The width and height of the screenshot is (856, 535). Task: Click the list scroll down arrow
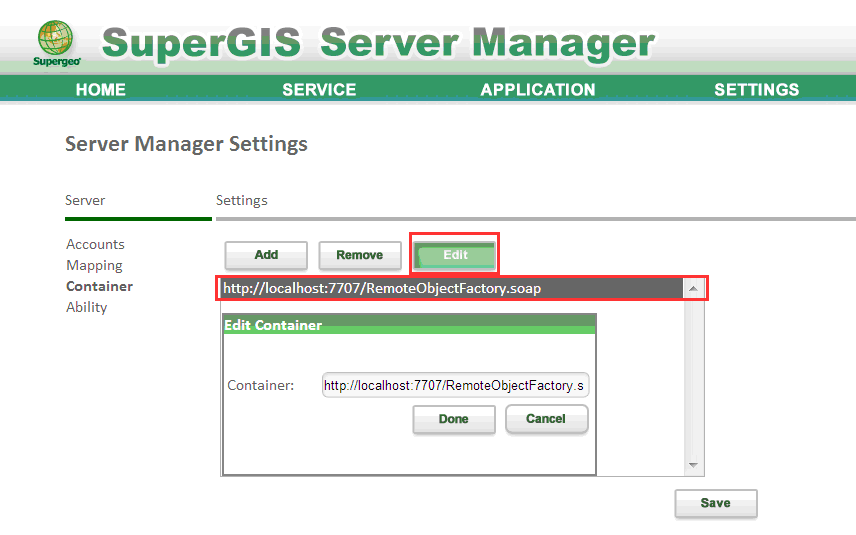coord(693,465)
